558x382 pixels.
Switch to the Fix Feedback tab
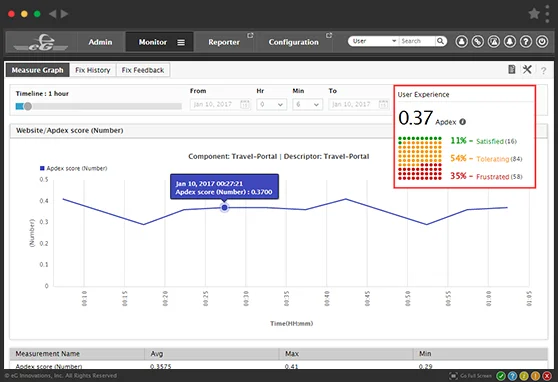tap(143, 70)
